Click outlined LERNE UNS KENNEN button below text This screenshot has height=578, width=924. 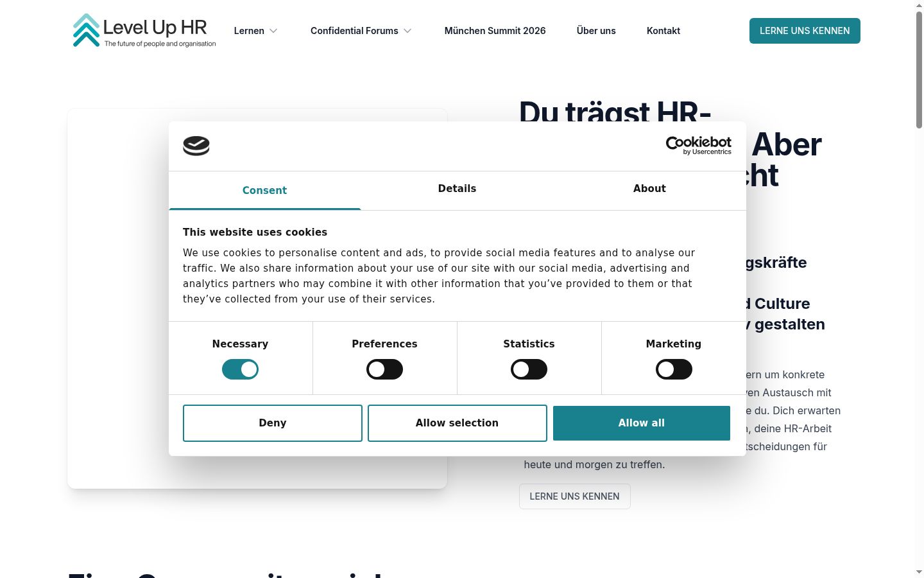point(574,496)
